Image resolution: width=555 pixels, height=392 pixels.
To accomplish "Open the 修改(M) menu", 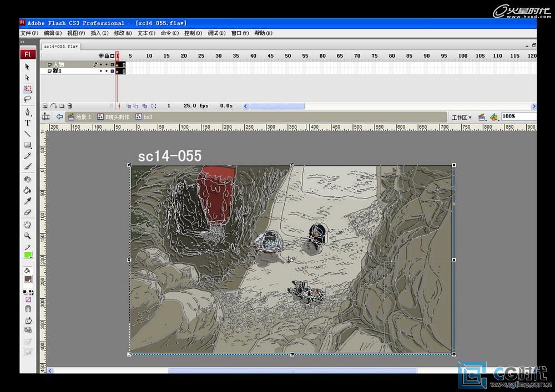I will click(x=123, y=33).
